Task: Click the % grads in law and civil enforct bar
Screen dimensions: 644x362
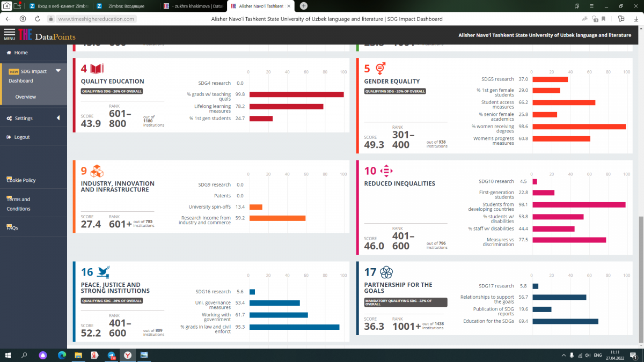Action: coord(294,327)
